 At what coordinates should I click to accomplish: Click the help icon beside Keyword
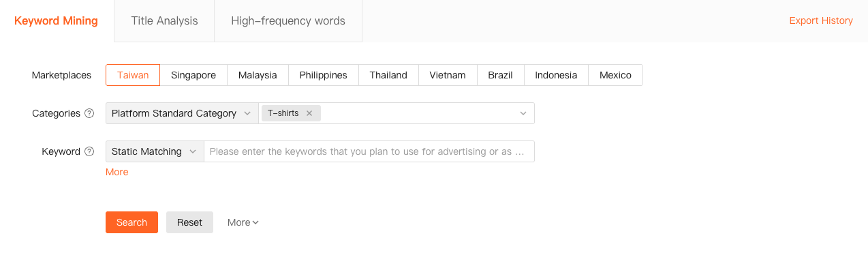coord(89,151)
